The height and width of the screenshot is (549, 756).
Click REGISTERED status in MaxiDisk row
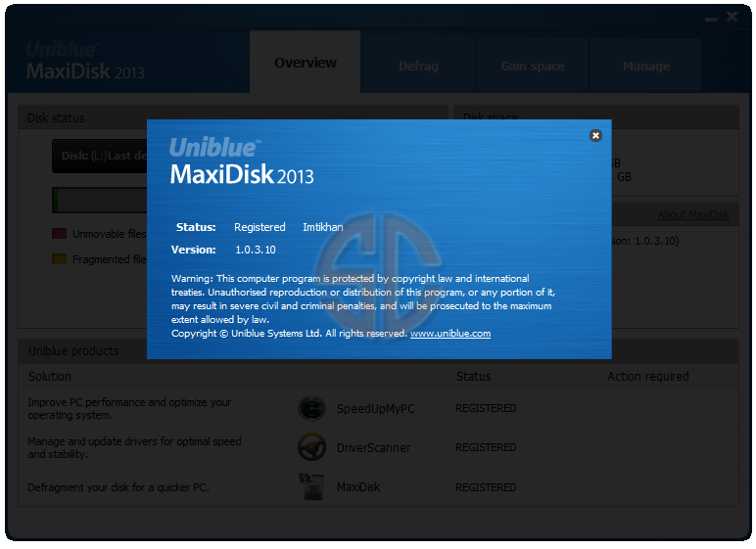click(486, 487)
